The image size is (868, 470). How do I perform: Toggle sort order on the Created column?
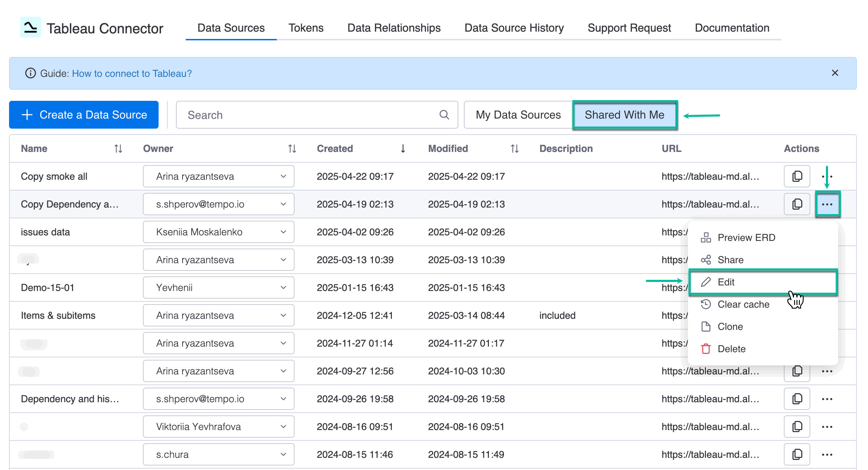click(x=403, y=148)
